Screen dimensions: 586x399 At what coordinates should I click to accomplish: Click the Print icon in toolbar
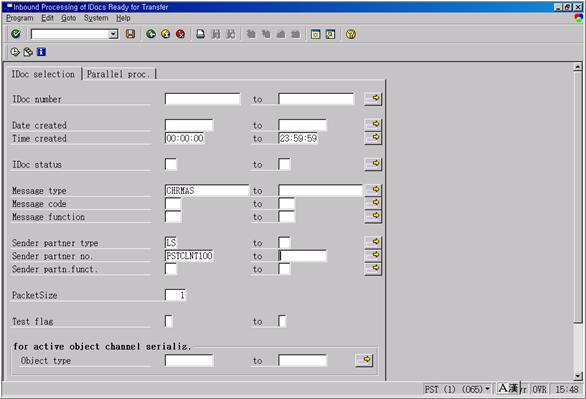point(201,34)
